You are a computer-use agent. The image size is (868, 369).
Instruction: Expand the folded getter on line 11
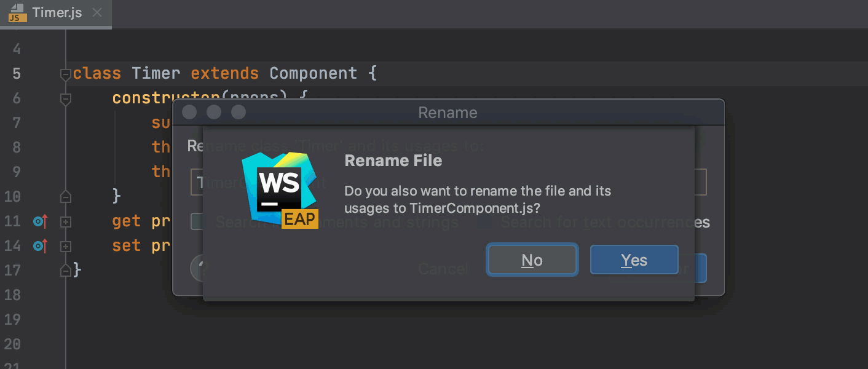(x=66, y=221)
